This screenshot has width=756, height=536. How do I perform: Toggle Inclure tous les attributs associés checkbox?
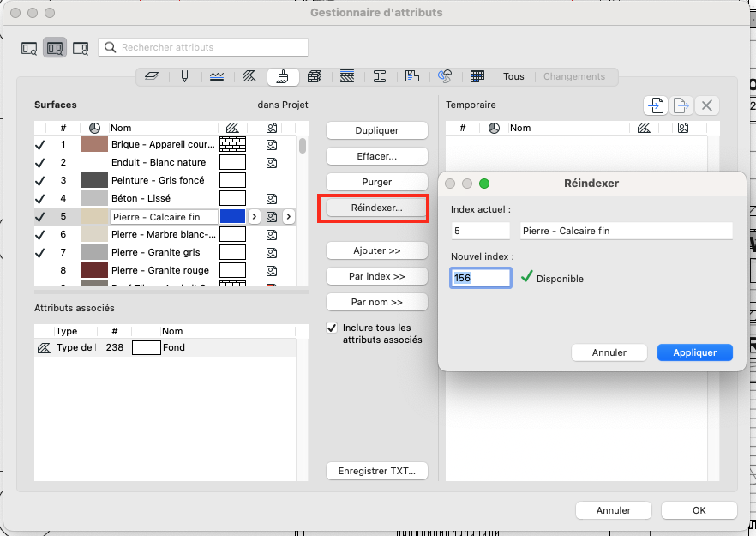(332, 328)
